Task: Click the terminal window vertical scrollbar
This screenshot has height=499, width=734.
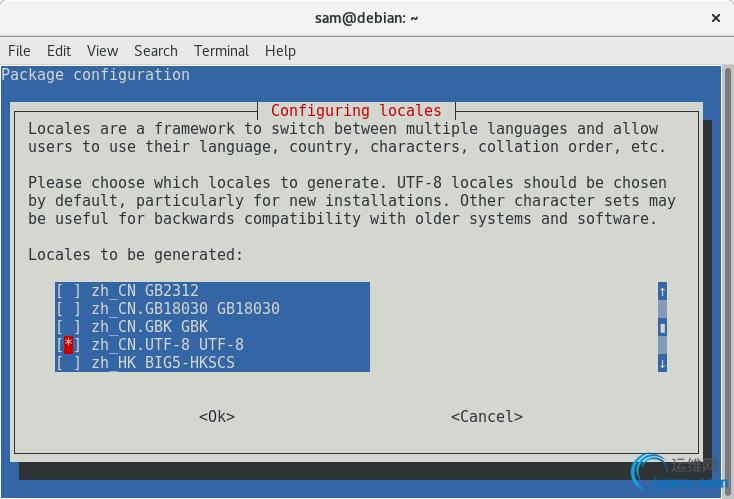Action: (728, 281)
